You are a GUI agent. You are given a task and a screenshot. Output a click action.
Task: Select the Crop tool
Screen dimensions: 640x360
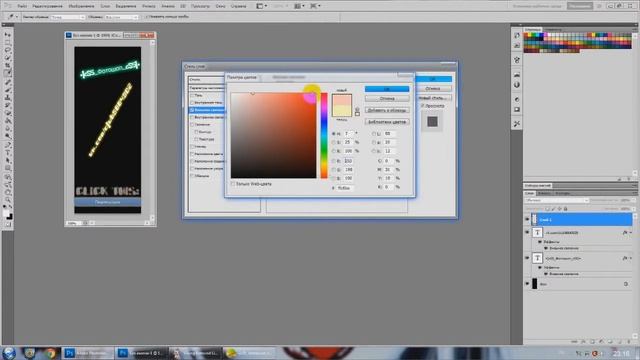7,65
